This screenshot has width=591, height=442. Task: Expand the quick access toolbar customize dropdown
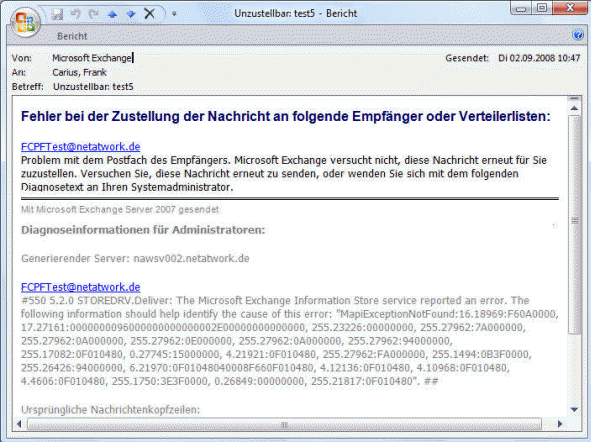pos(174,14)
